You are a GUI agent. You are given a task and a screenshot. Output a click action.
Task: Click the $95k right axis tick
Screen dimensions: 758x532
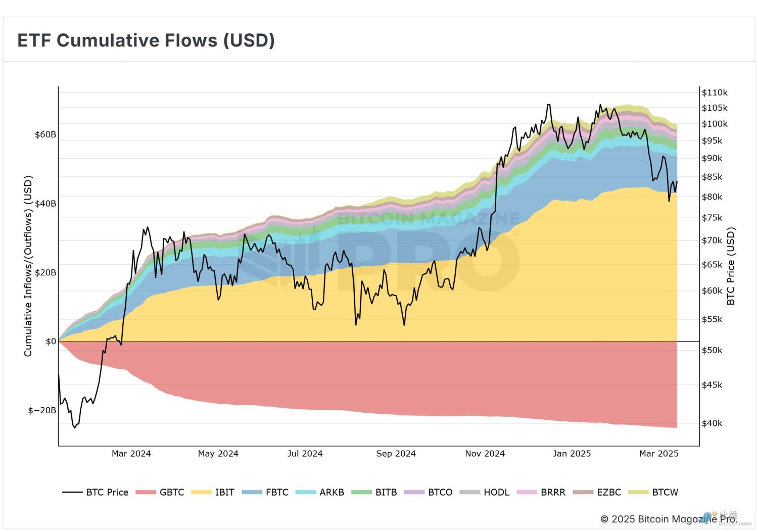(712, 141)
